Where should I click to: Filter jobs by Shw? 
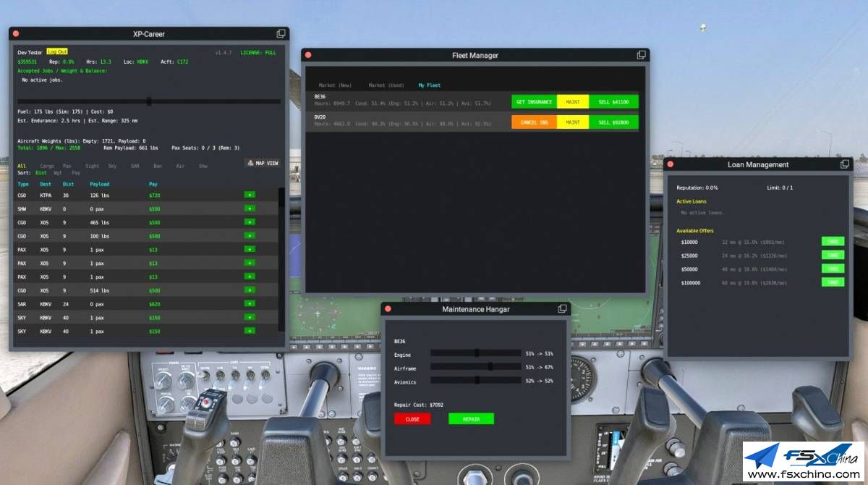[203, 166]
